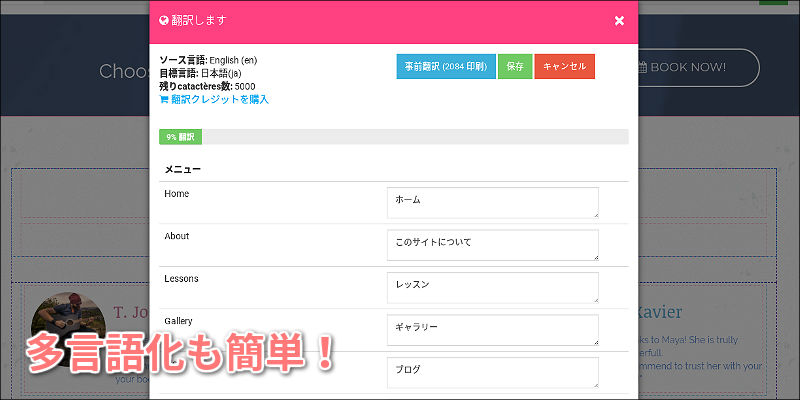The width and height of the screenshot is (800, 400).
Task: Click the レッスン translation field
Action: tap(492, 287)
